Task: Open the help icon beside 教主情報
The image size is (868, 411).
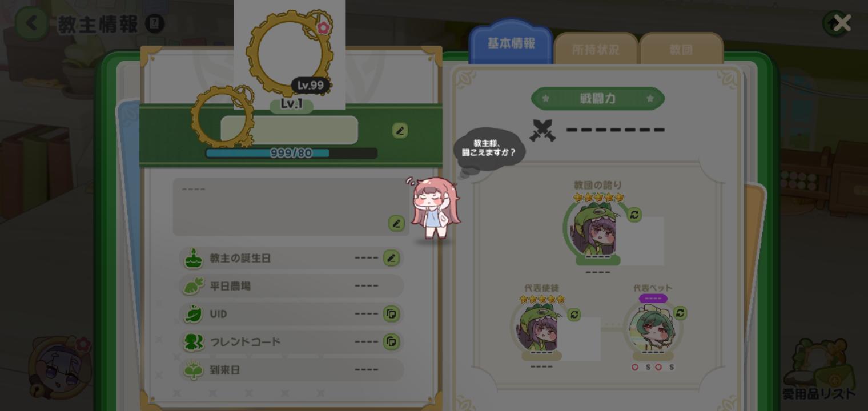Action: (x=155, y=24)
